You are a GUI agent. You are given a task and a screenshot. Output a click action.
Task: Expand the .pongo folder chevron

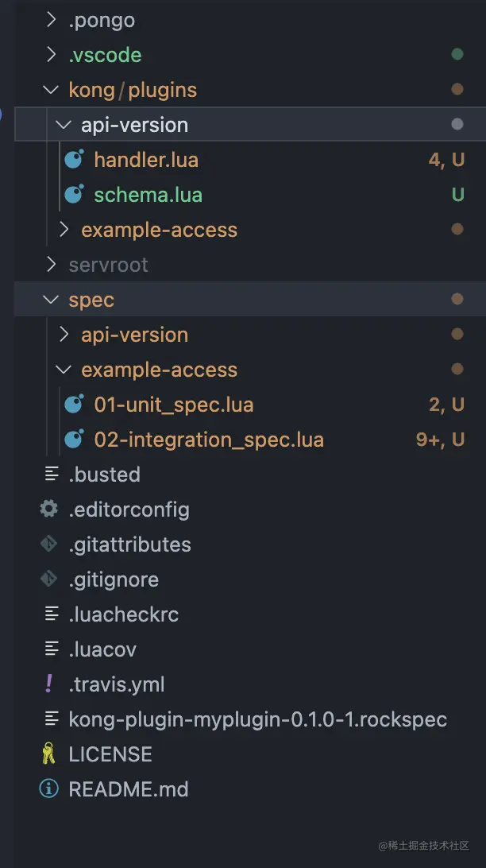click(x=52, y=20)
